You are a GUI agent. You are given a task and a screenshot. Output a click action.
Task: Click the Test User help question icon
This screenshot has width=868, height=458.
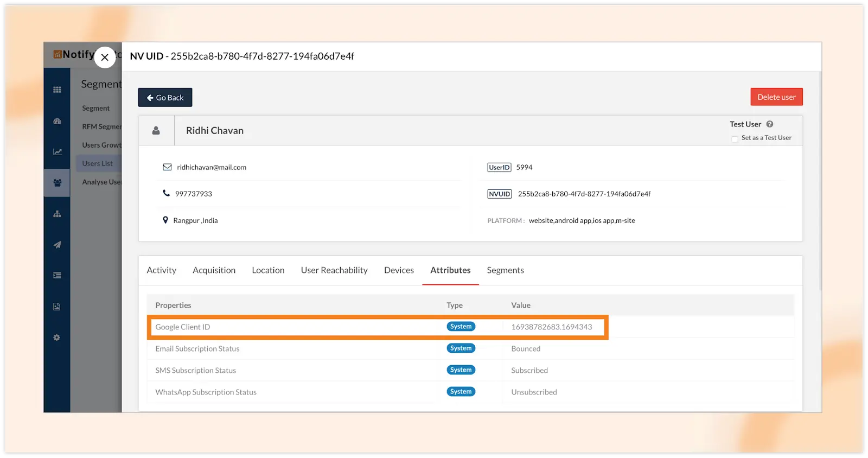coord(769,124)
